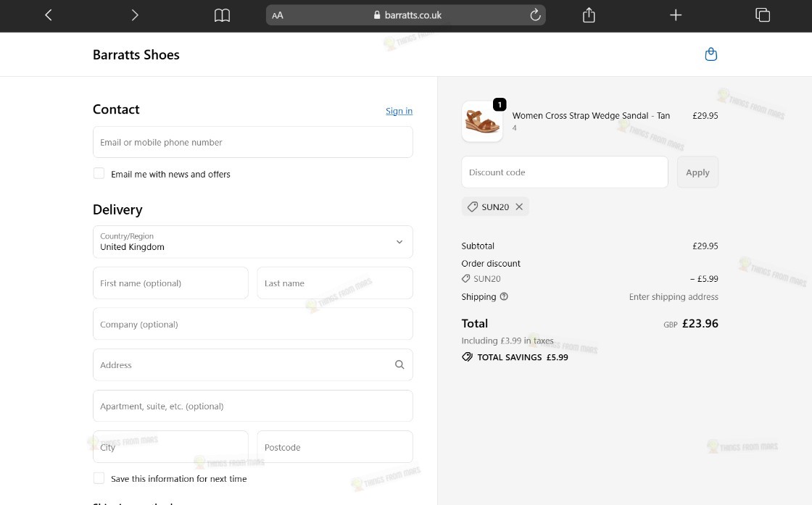The image size is (812, 505).
Task: Focus the Company (optional) field
Action: pyautogui.click(x=253, y=324)
